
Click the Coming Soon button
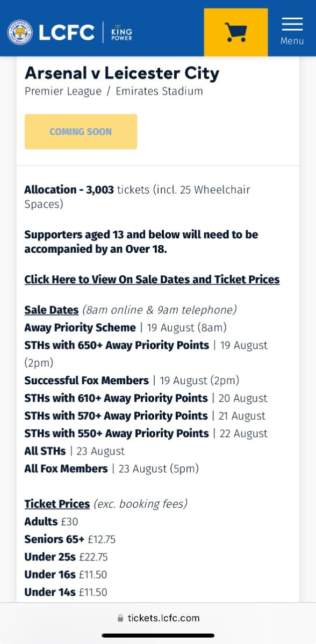81,131
